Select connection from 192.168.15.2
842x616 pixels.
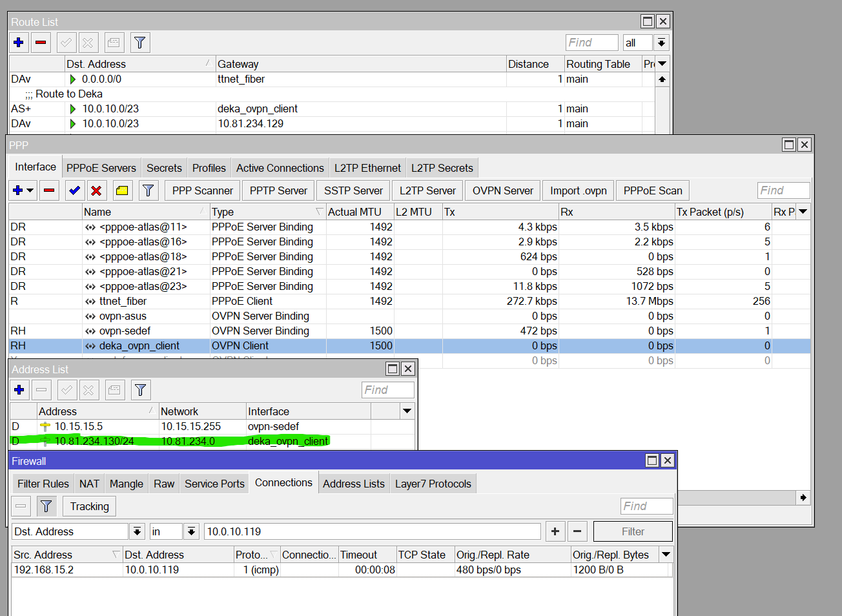342,570
